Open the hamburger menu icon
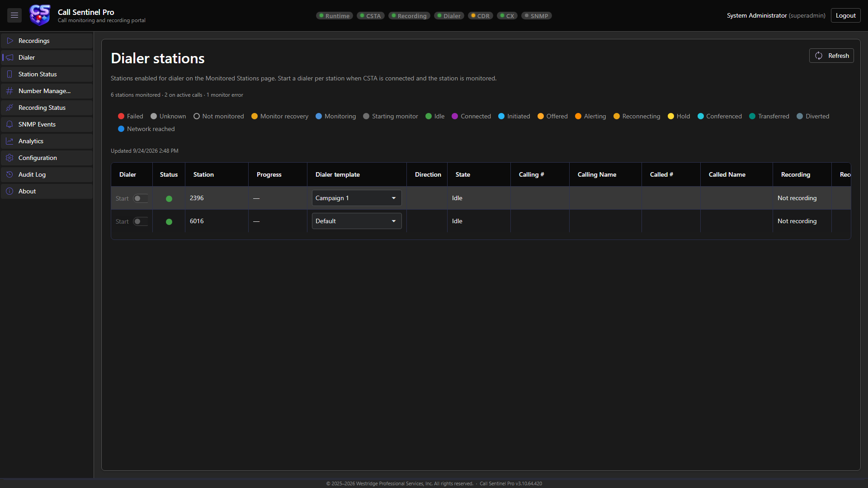 pos(14,15)
